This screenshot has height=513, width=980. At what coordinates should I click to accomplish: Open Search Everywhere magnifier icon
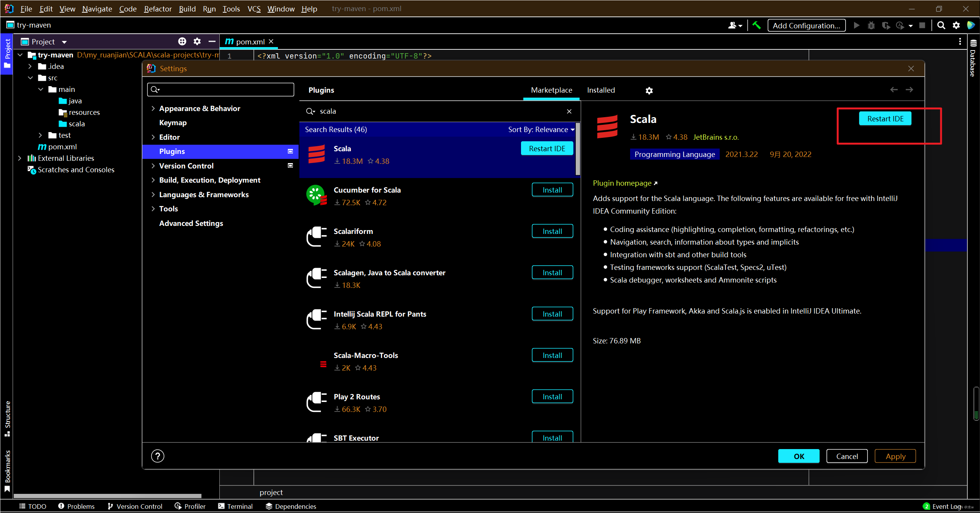[x=941, y=25]
